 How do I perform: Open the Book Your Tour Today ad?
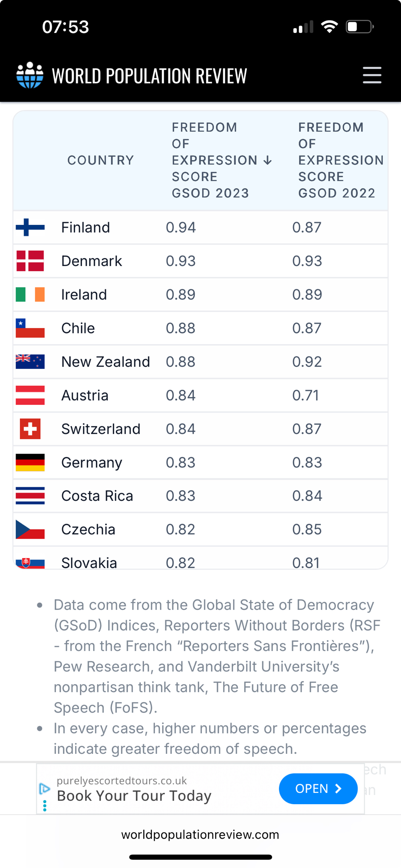(x=318, y=789)
